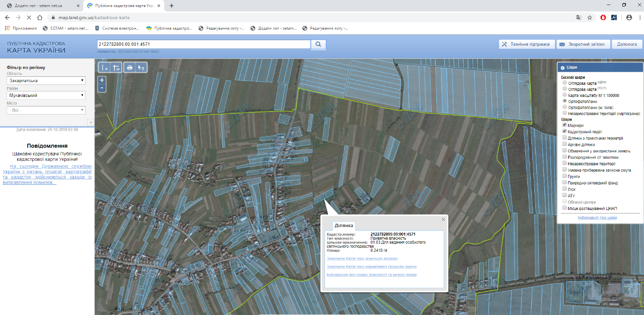The image size is (644, 315).
Task: Open a new browser tab
Action: pyautogui.click(x=172, y=6)
